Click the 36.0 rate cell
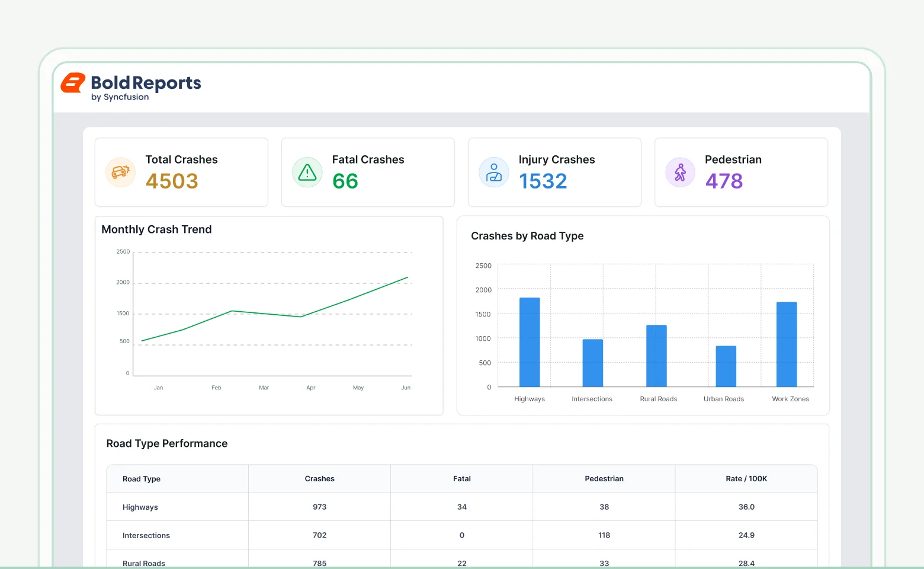The image size is (924, 569). [x=746, y=507]
